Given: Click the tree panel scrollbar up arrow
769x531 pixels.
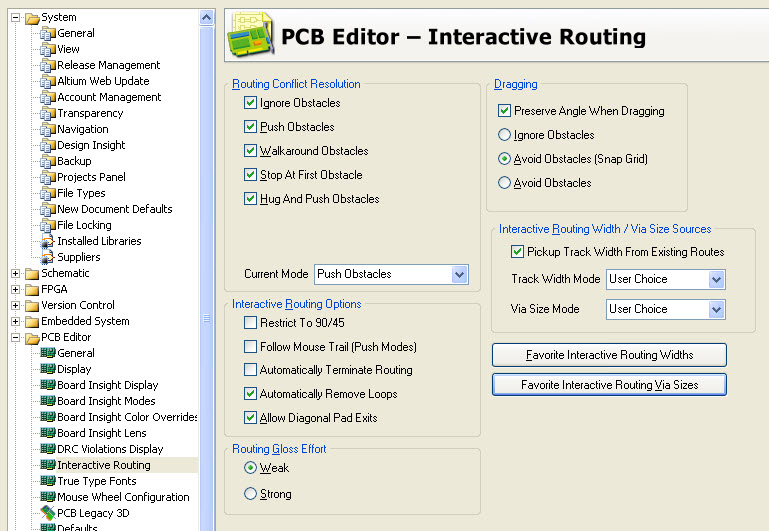Looking at the screenshot, I should [207, 18].
